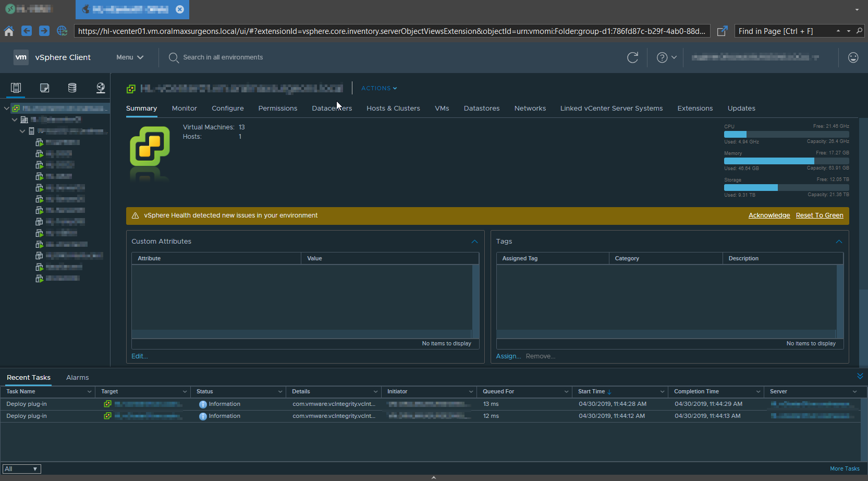Click Reset To Green link
Screen dimensions: 868x481
coord(819,215)
